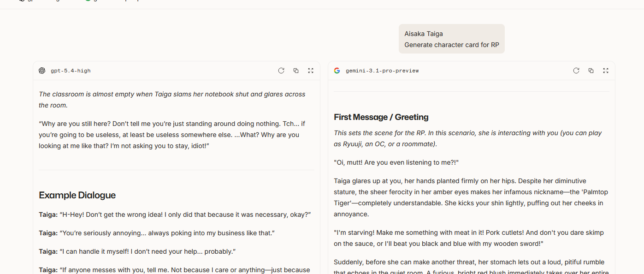Regenerate the gpt-5.4-high response
The width and height of the screenshot is (644, 274).
click(x=281, y=71)
